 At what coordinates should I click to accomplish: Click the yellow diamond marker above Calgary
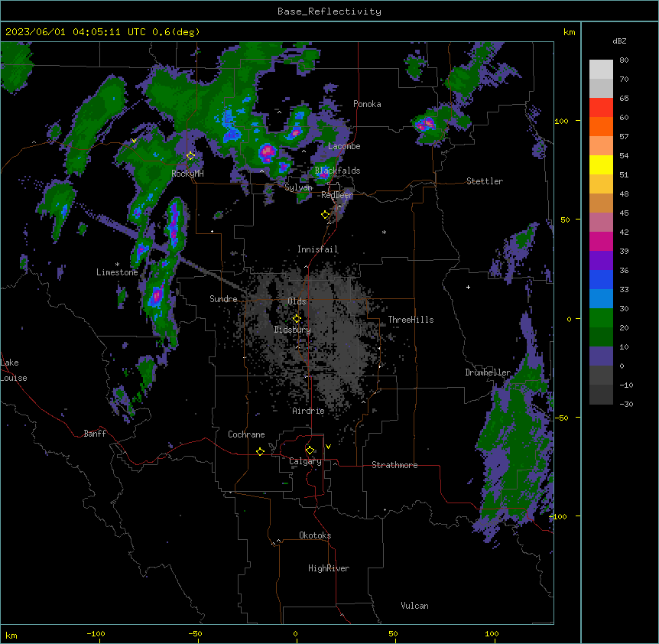point(310,450)
